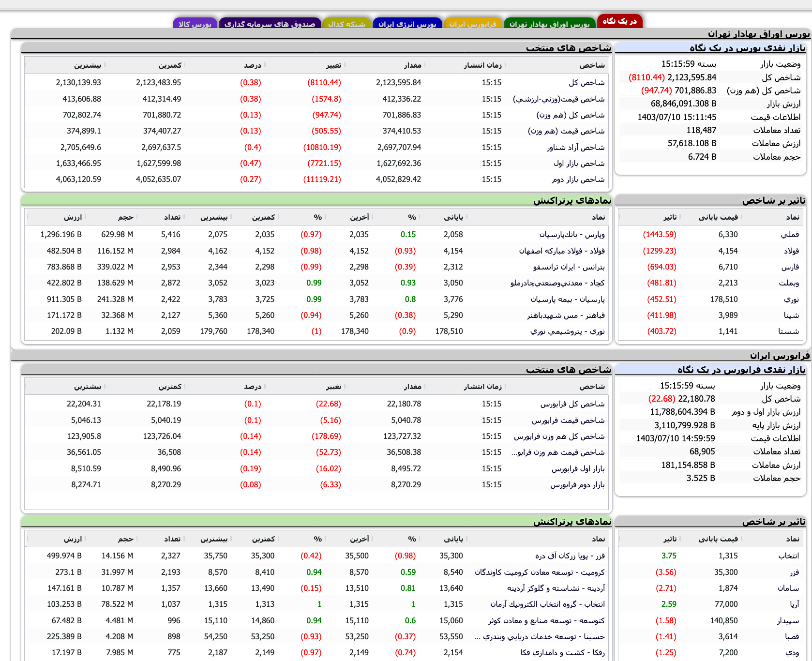Switch to the بورس کالا tab
812x661 pixels.
tap(195, 23)
